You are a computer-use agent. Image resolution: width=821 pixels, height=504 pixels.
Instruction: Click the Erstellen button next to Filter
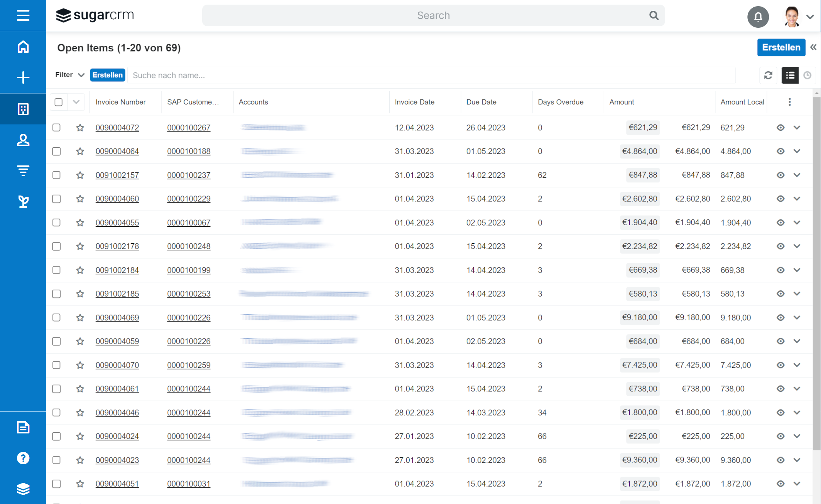point(108,75)
